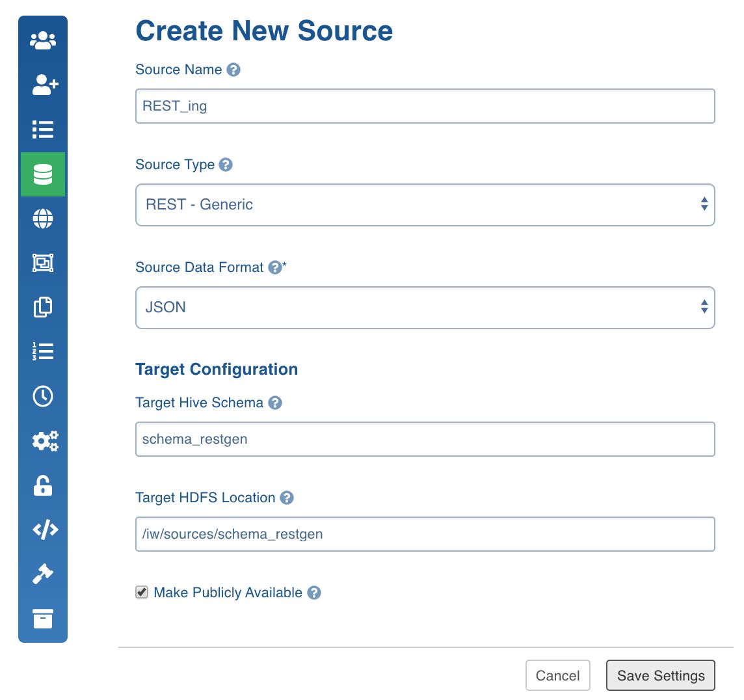Open the clock schedule icon in sidebar

(43, 396)
